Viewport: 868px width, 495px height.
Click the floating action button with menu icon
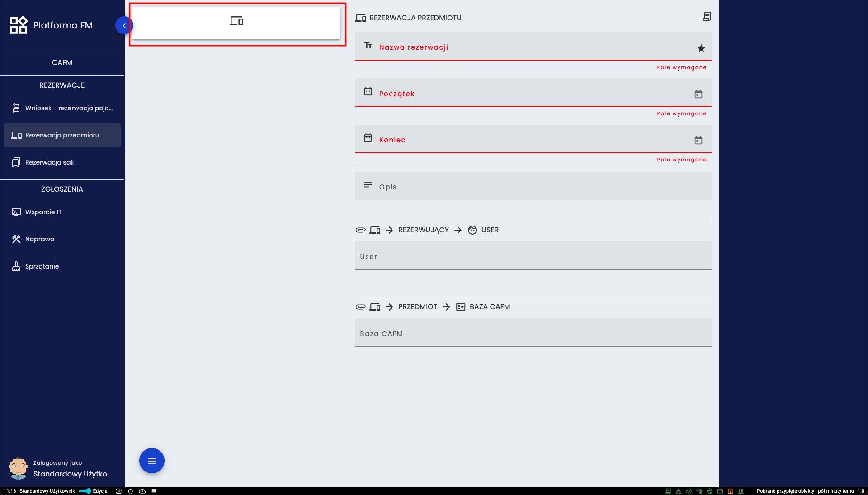point(151,460)
